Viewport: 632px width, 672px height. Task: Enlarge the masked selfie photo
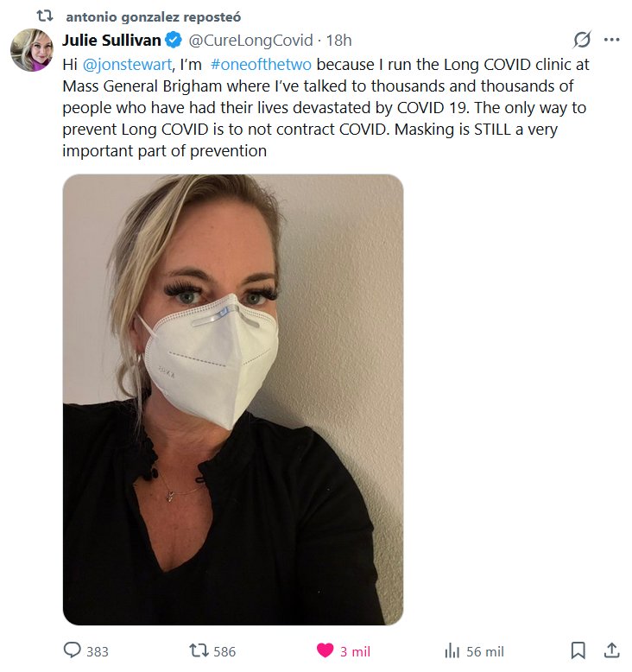[233, 399]
